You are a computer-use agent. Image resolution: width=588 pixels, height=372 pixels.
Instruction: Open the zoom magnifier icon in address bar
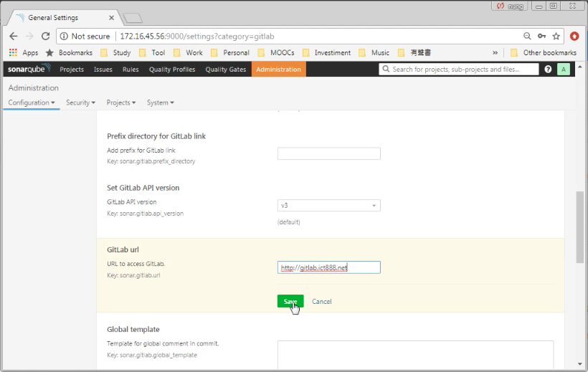click(x=527, y=36)
